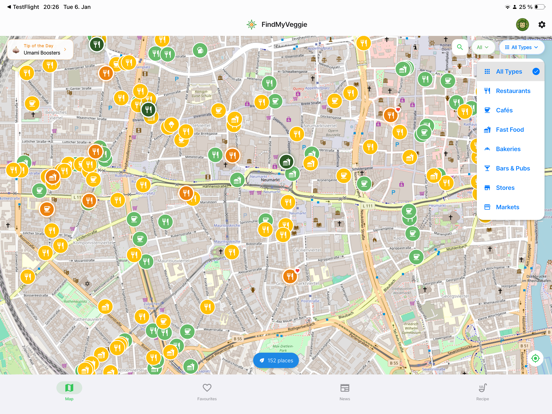Select green fast food pin left of Neumarkt
Screen dimensions: 552x414
pos(237,180)
